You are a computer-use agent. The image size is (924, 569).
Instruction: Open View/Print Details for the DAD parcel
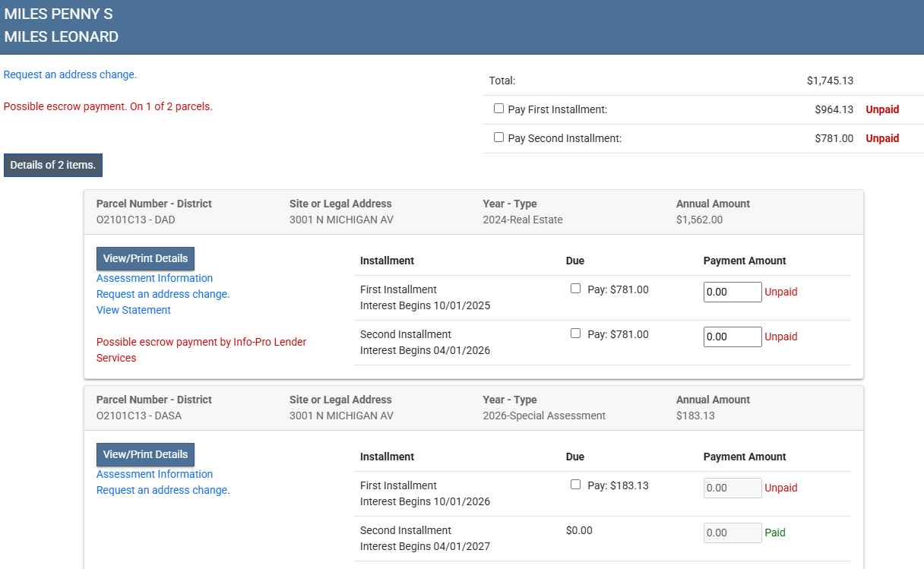pos(145,258)
